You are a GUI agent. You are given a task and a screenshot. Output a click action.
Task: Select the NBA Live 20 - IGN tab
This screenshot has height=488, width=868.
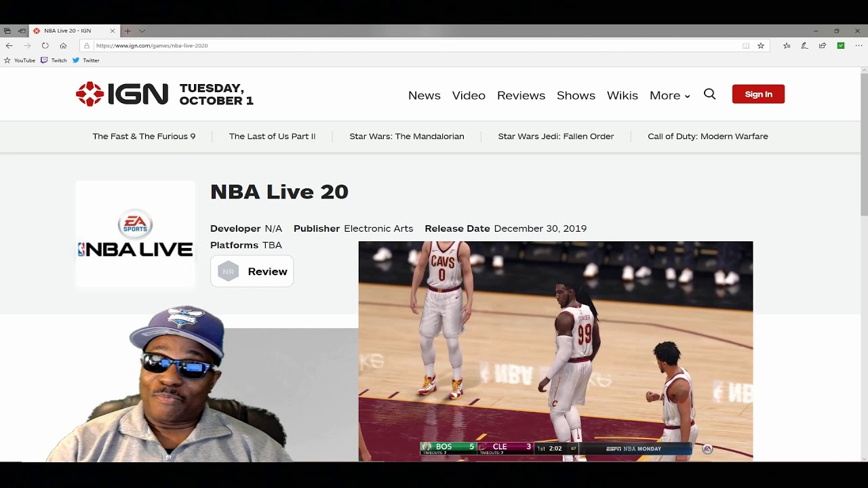point(74,31)
